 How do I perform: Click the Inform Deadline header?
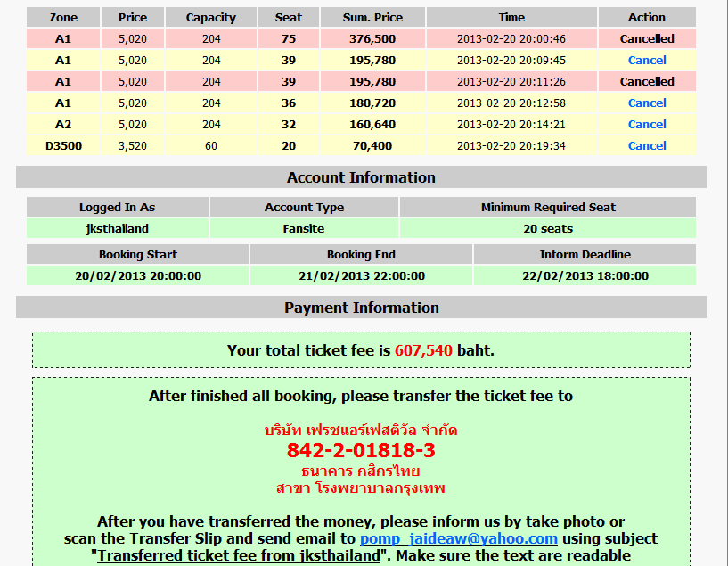(585, 254)
